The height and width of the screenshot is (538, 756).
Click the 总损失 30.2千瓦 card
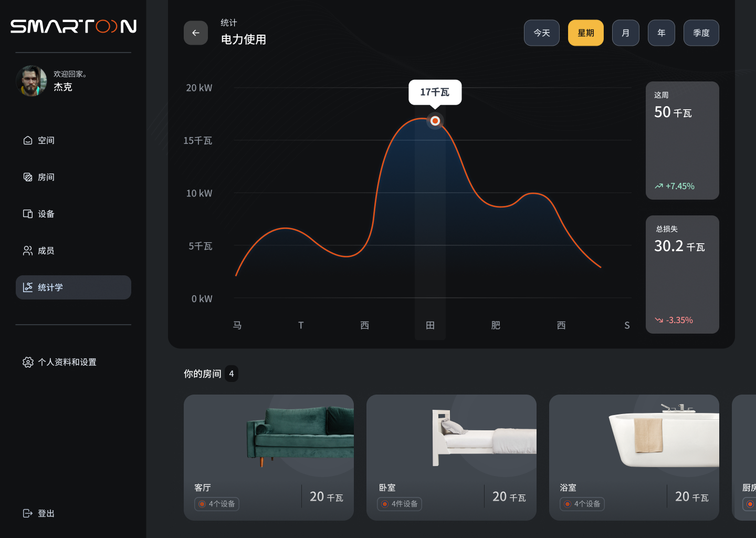pos(682,274)
